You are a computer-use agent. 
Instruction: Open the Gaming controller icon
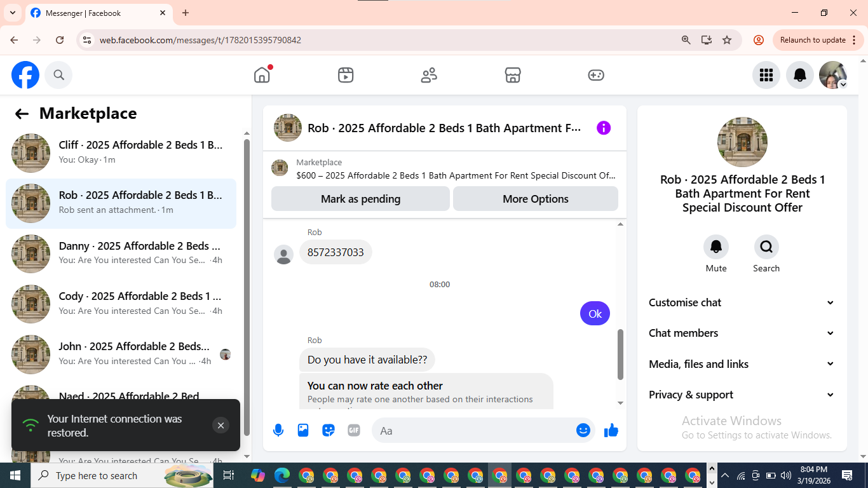(596, 75)
